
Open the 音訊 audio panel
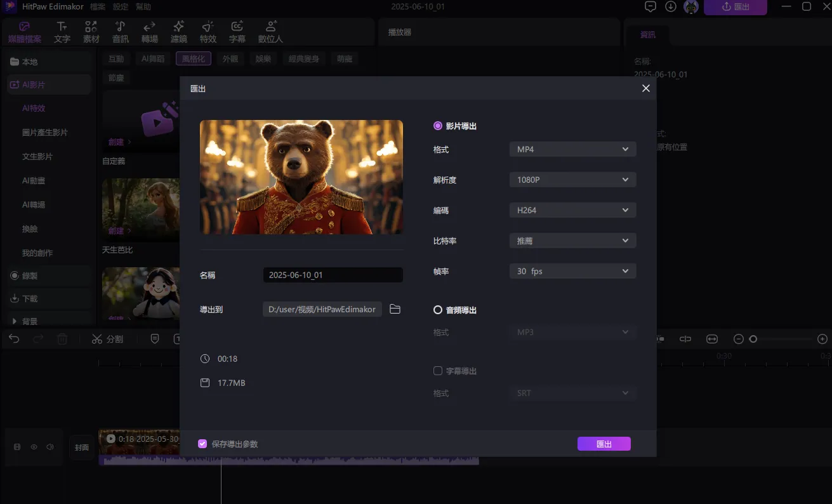(121, 32)
